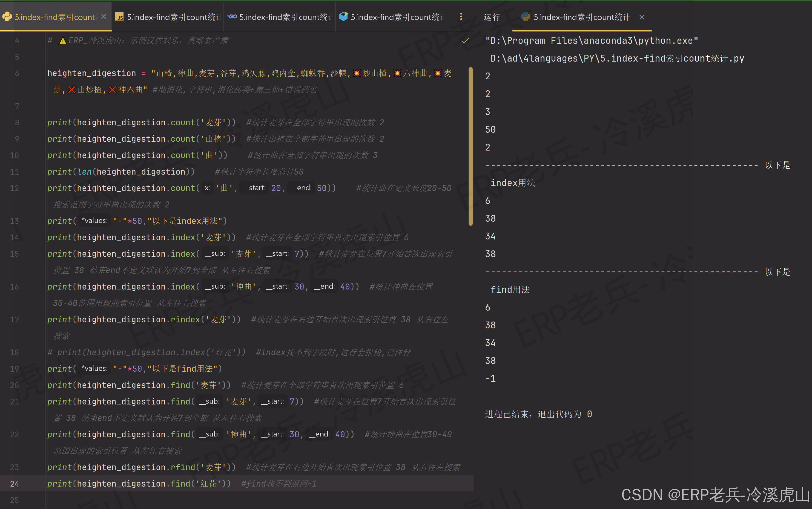Close the active Python editor tab
812x509 pixels.
click(x=104, y=16)
